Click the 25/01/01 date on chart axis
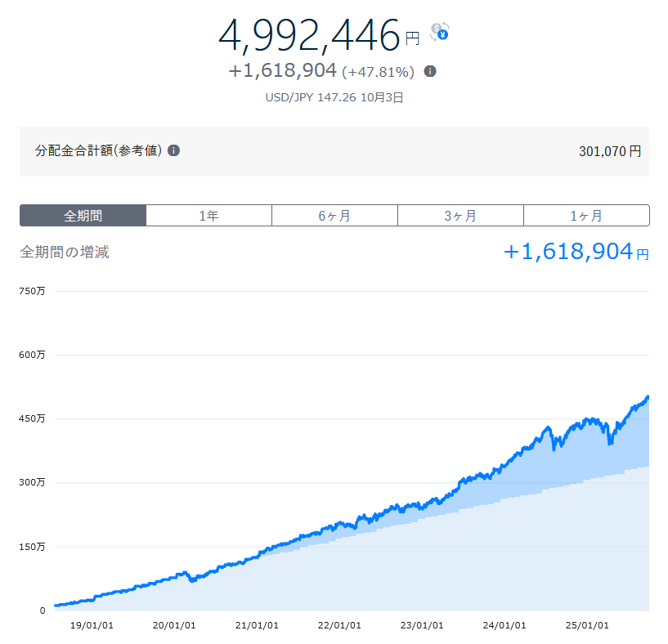The width and height of the screenshot is (668, 644). pyautogui.click(x=586, y=625)
